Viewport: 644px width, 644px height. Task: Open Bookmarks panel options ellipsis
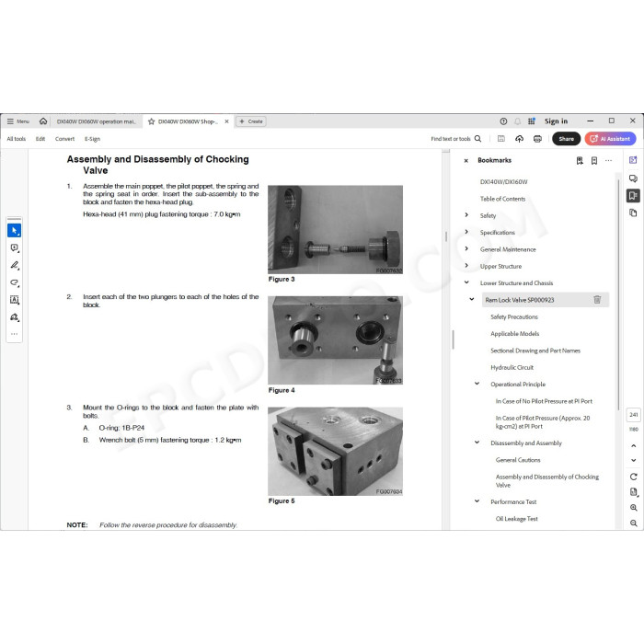pos(608,161)
